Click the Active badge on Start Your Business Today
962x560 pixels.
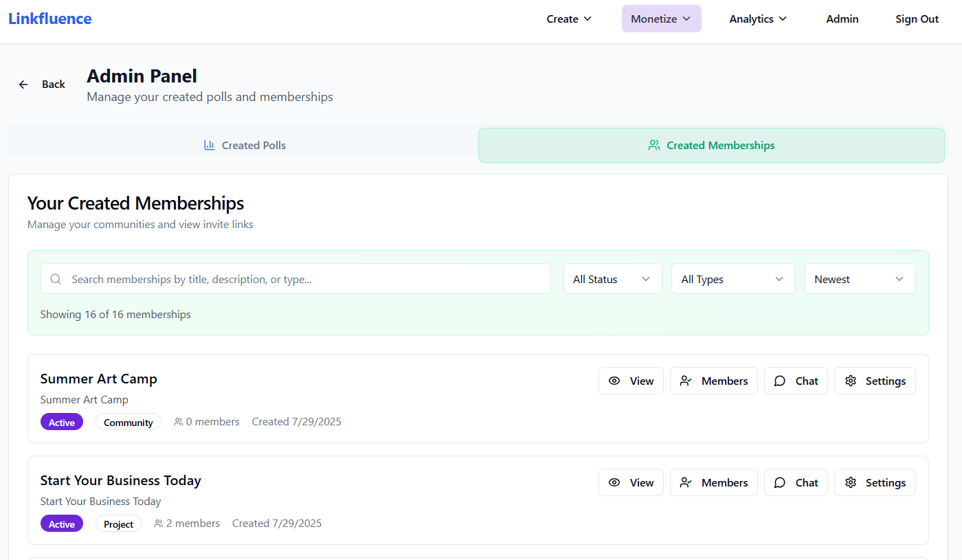(62, 524)
